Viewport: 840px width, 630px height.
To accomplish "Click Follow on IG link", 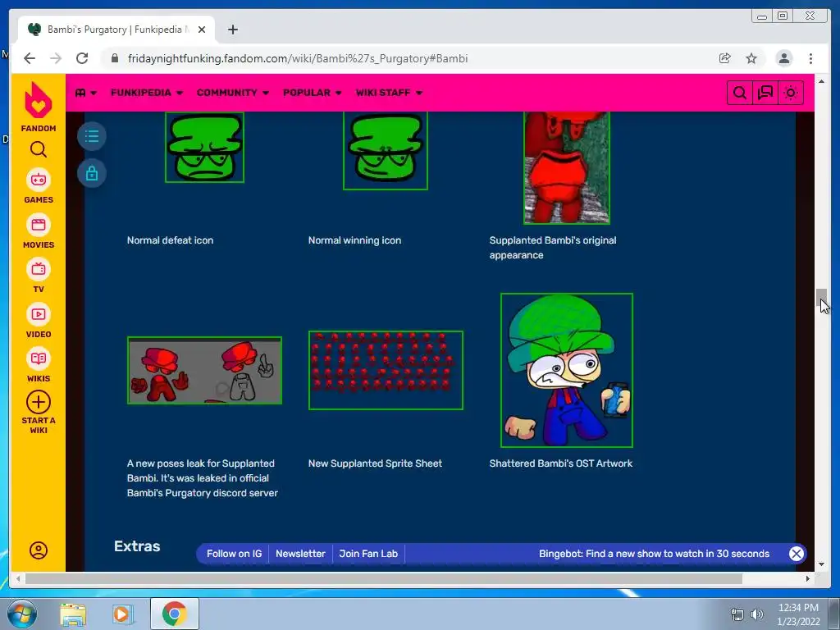I will (234, 554).
